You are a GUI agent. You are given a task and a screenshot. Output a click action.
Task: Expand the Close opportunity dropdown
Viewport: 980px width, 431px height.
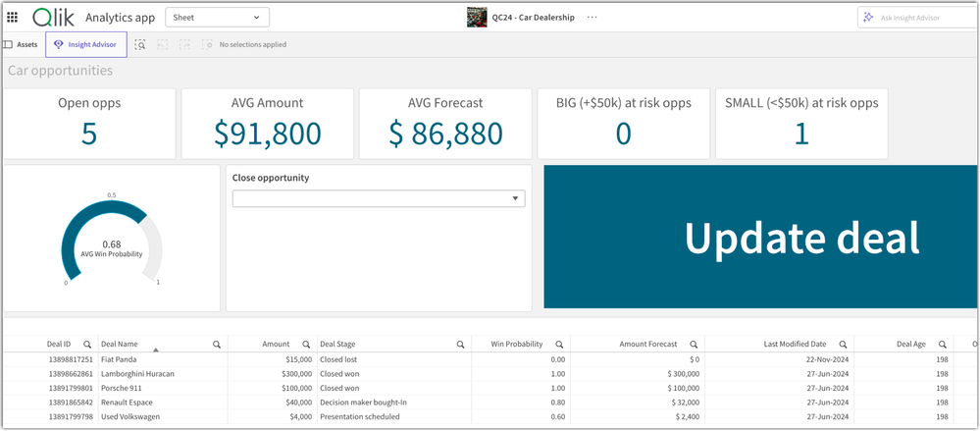tap(379, 198)
